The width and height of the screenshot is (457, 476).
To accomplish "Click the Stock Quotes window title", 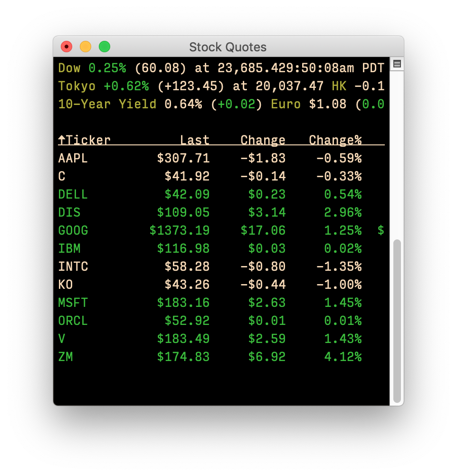I will [228, 47].
